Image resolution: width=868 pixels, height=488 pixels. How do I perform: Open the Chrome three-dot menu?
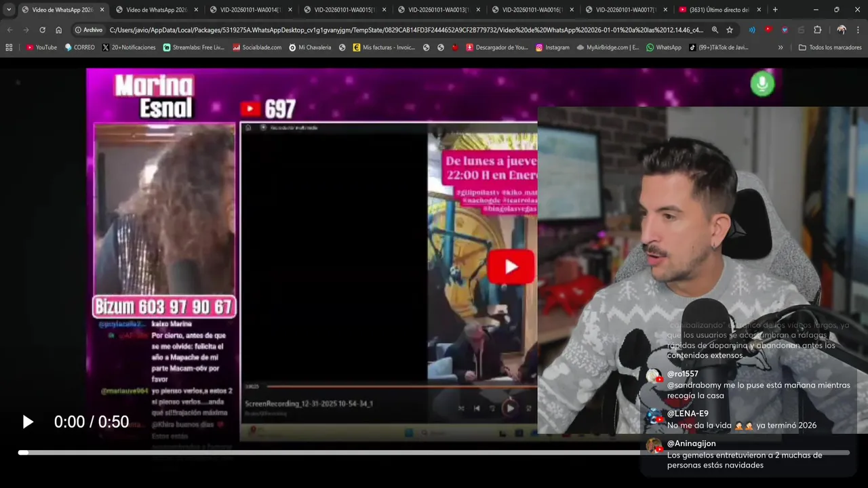[858, 30]
